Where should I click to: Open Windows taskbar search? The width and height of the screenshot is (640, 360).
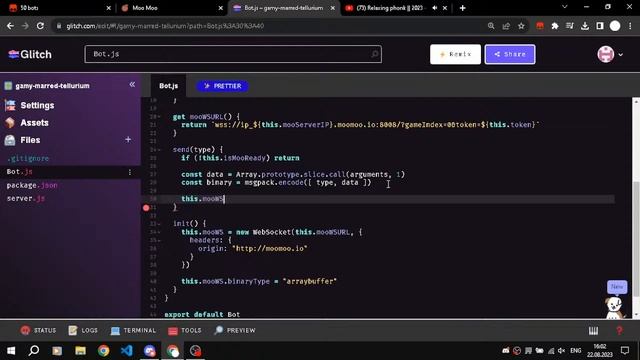(34, 351)
